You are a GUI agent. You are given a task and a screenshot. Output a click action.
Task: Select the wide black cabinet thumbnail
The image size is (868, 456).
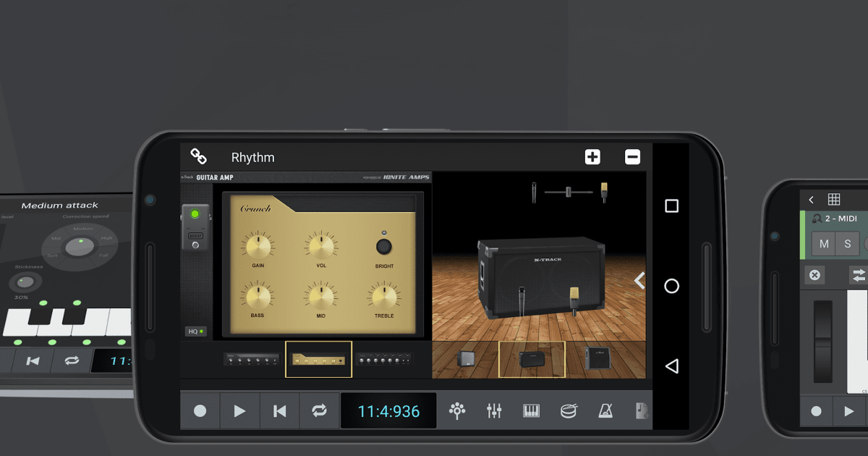point(532,360)
